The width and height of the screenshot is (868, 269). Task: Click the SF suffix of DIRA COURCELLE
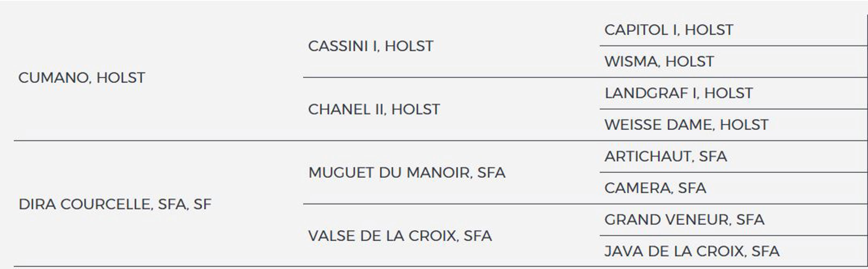click(202, 204)
